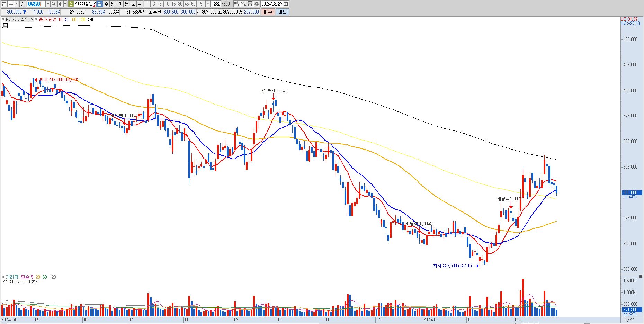This screenshot has height=324, width=644.
Task: Click the blue 300,000 price axis tag
Action: (632, 192)
